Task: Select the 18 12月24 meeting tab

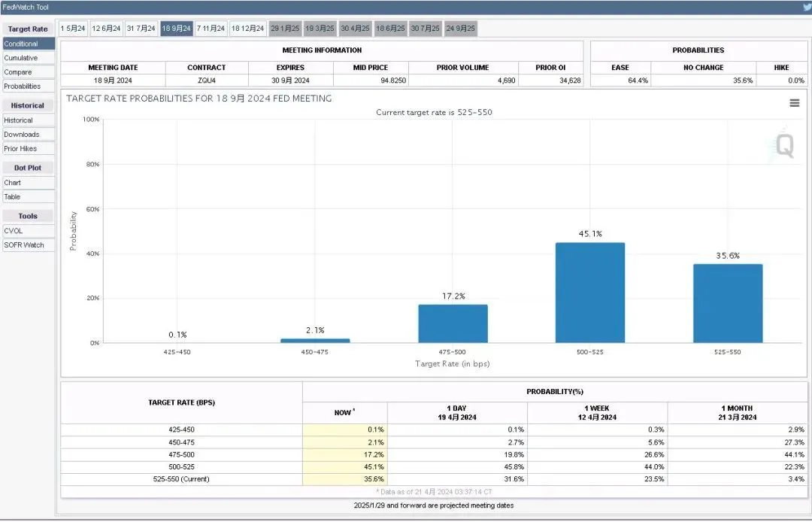Action: pyautogui.click(x=247, y=29)
